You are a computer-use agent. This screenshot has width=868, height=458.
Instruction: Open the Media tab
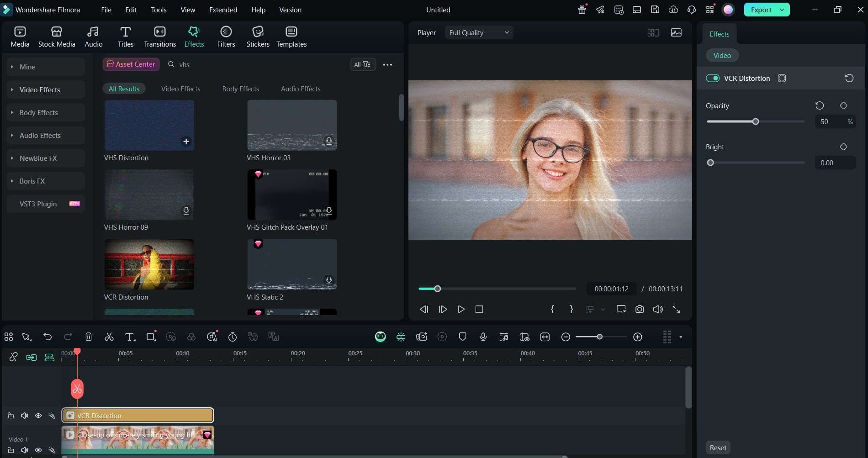pos(20,37)
